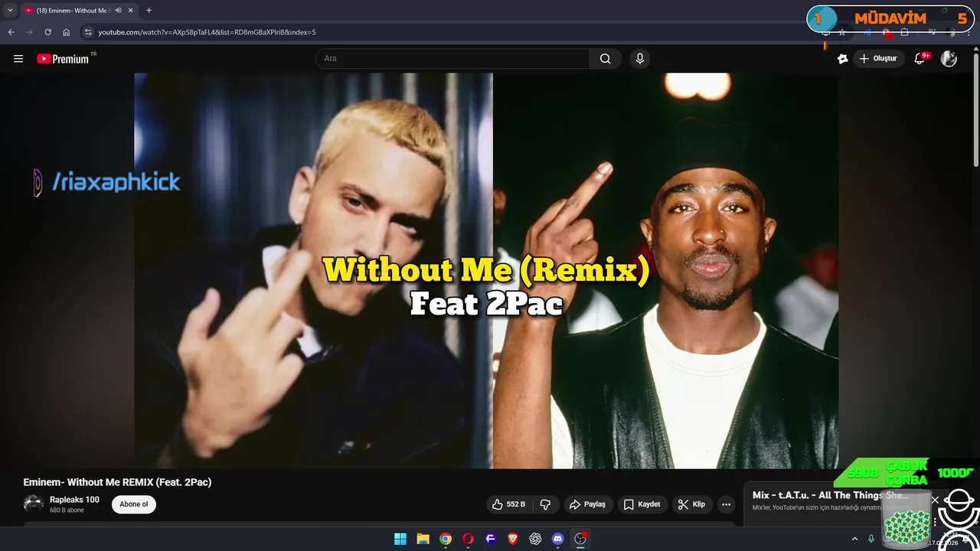Click Klip clip button
980x551 pixels.
(x=691, y=504)
